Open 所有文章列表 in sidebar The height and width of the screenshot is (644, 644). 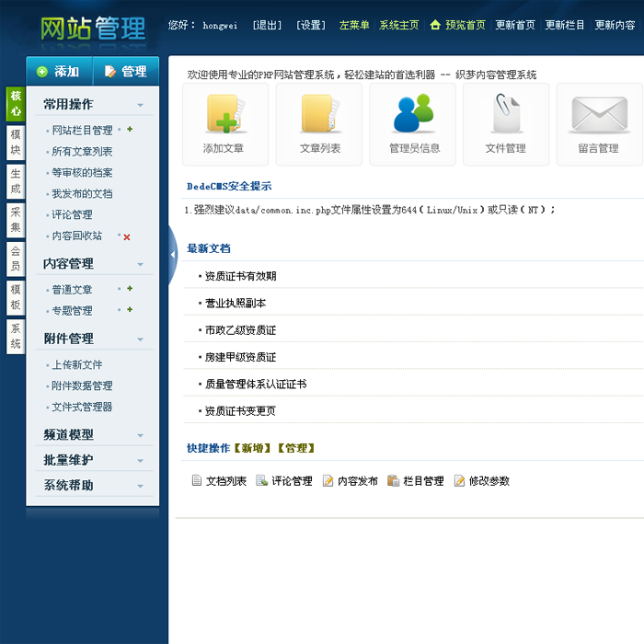pyautogui.click(x=82, y=152)
